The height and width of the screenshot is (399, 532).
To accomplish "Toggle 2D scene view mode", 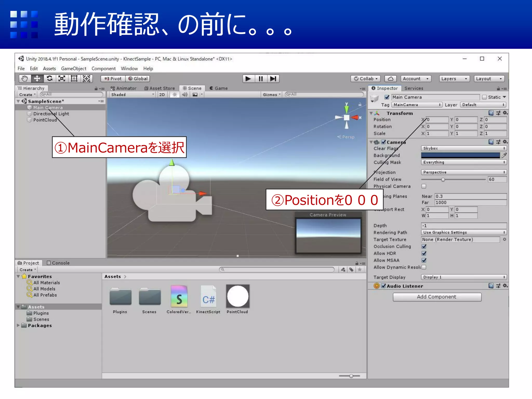I will 162,95.
